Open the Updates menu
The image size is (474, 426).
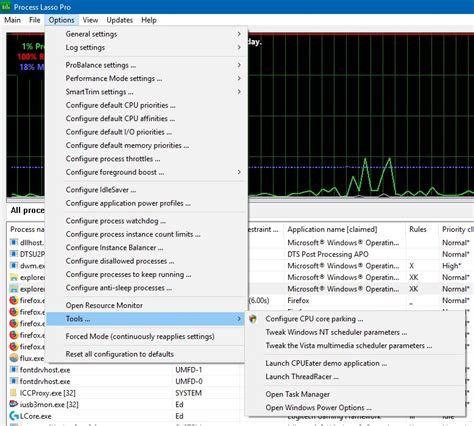[x=120, y=20]
